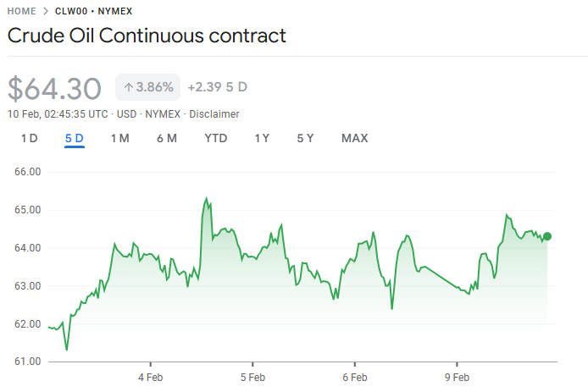The width and height of the screenshot is (588, 392).
Task: Show the 1 M chart range
Action: [119, 138]
